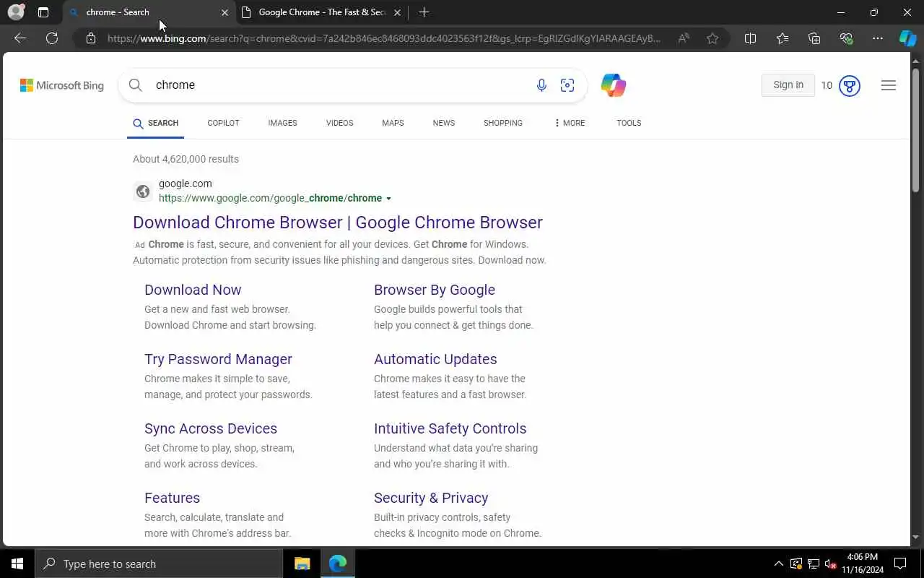The width and height of the screenshot is (924, 578).
Task: Activate the Read aloud icon
Action: pos(684,38)
